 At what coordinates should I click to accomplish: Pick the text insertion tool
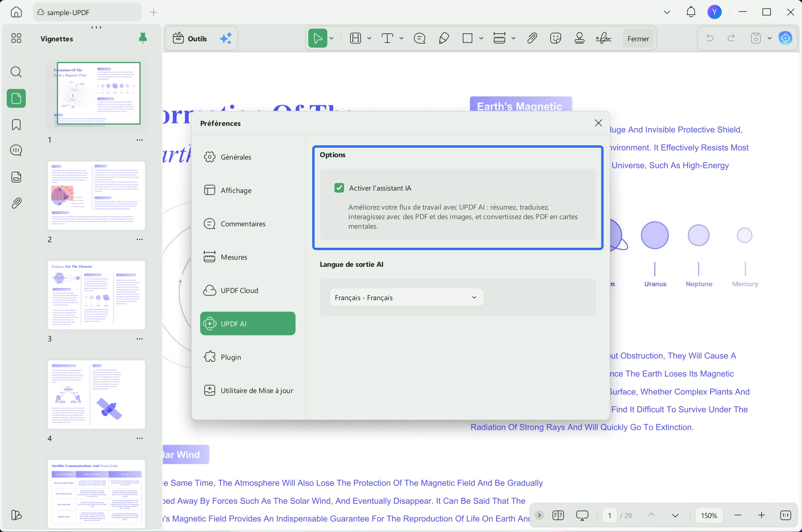[x=387, y=38]
